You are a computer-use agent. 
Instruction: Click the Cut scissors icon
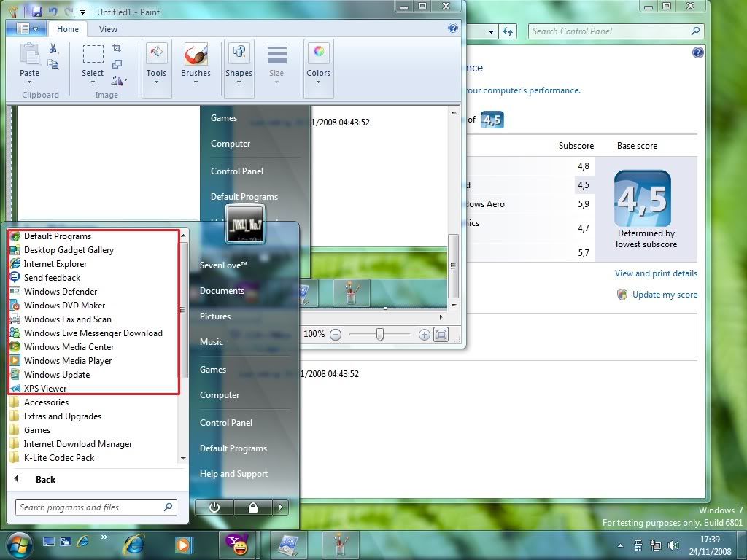coord(53,48)
